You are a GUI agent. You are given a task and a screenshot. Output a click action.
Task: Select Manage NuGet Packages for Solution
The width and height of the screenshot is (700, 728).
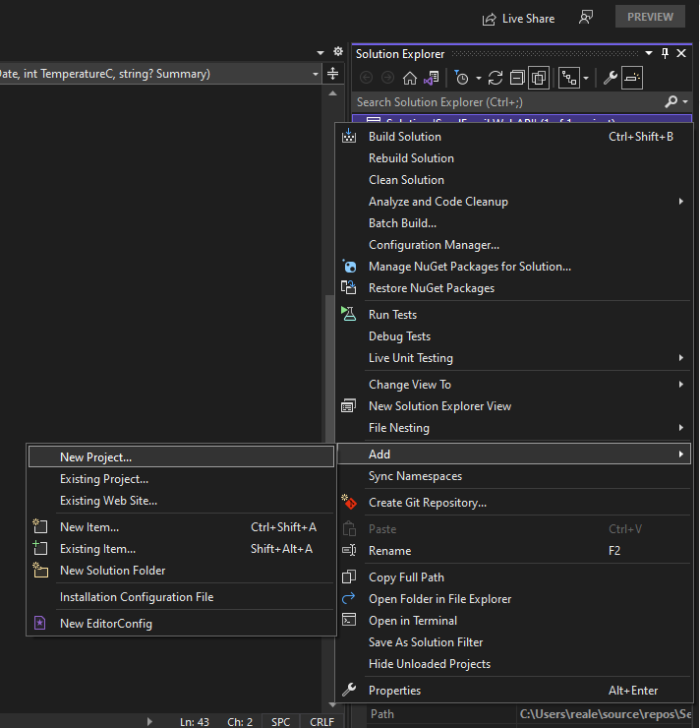[x=469, y=267]
